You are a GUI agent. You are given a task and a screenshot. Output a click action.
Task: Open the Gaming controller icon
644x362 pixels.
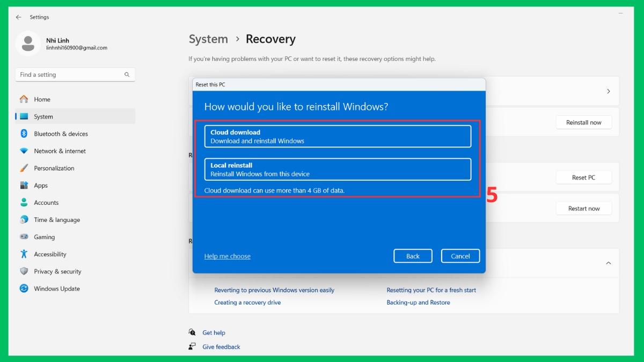tap(24, 237)
